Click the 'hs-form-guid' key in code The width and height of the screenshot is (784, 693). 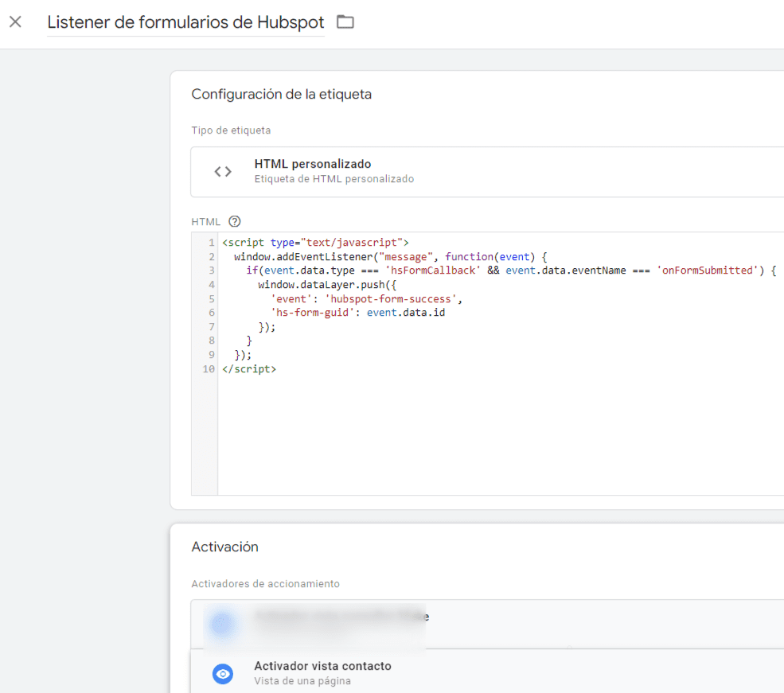pyautogui.click(x=312, y=313)
